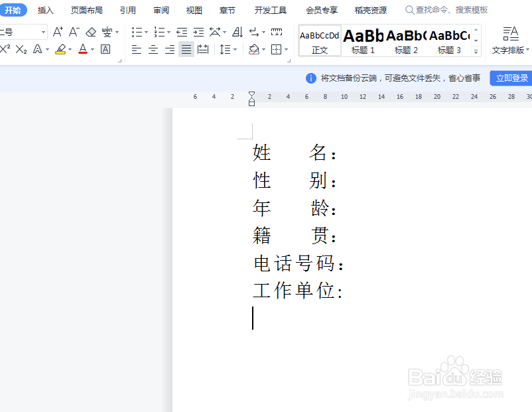The height and width of the screenshot is (412, 532).
Task: Open the 页面布局 tab
Action: (x=86, y=10)
